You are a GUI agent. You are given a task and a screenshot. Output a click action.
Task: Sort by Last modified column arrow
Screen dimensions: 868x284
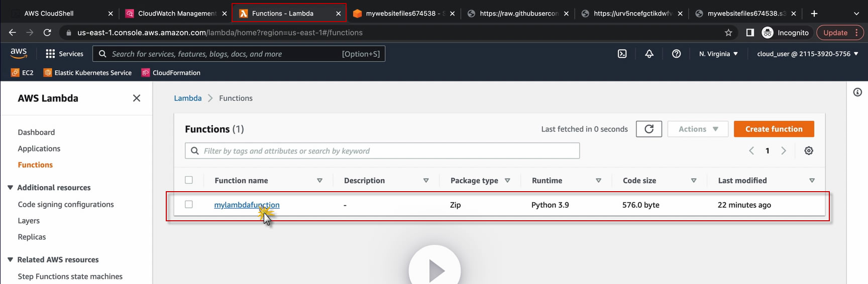coord(812,181)
